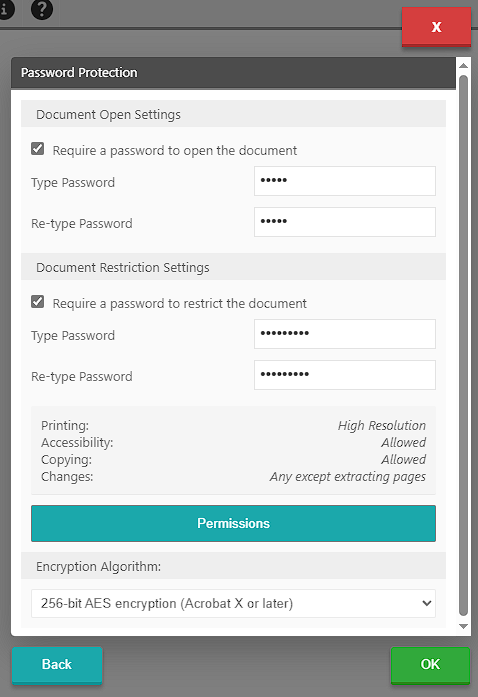Click the vertical scrollbar thumb

[463, 345]
